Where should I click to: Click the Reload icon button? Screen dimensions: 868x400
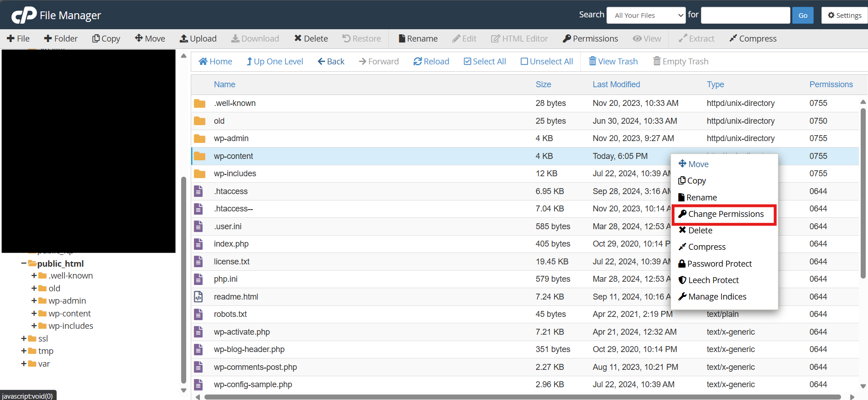point(417,62)
